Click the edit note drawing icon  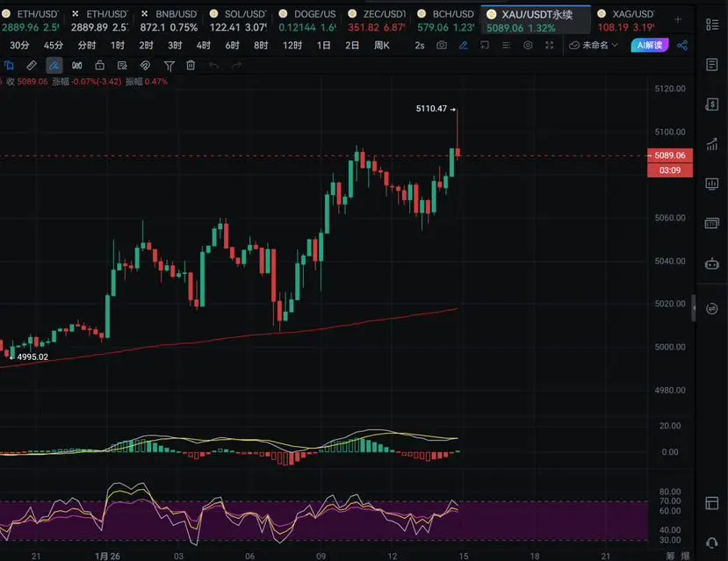pyautogui.click(x=122, y=66)
